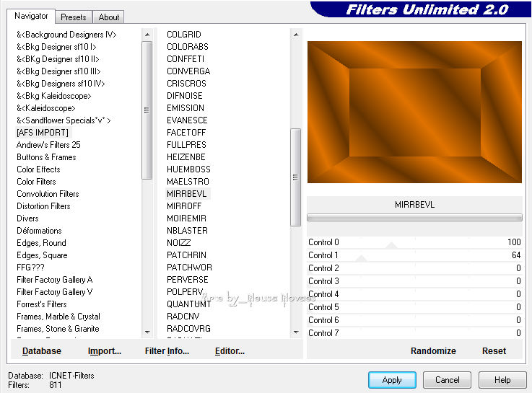Open Help
Image resolution: width=532 pixels, height=393 pixels.
point(502,380)
